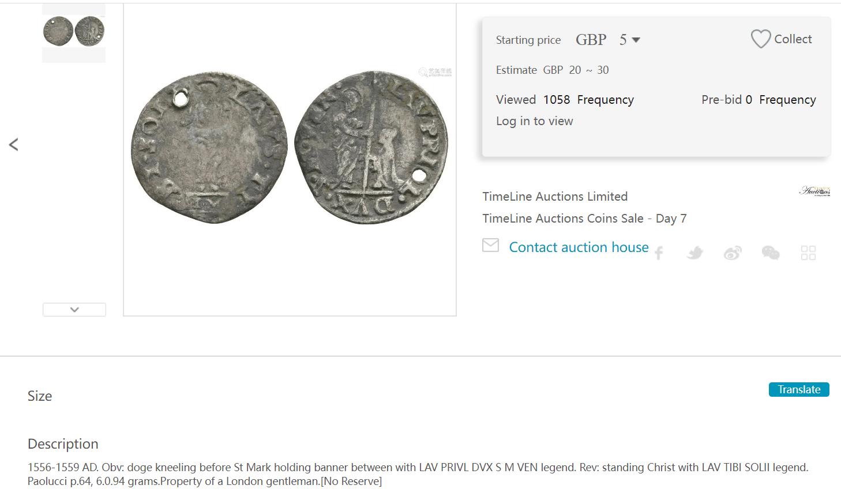
Task: Open Contact auction house link
Action: [579, 247]
